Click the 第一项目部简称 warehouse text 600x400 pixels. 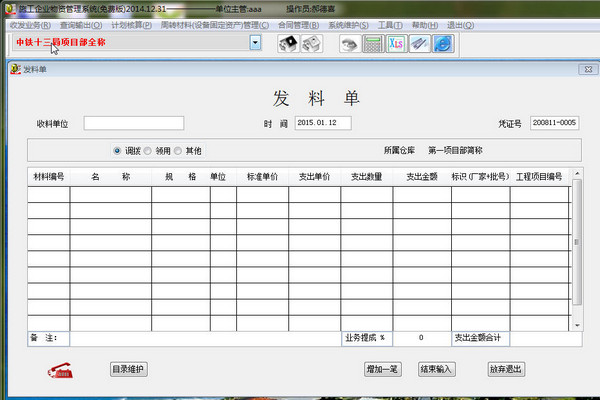pos(455,150)
